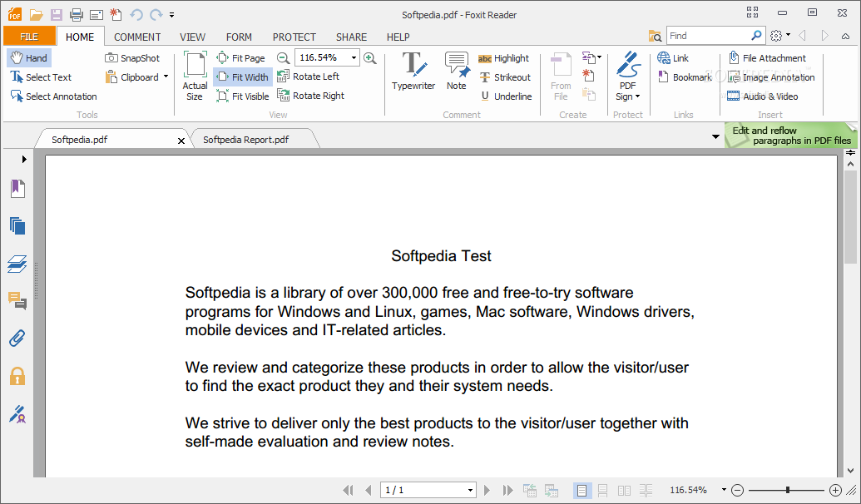Click the zoom out magnifier icon
This screenshot has width=861, height=504.
pos(283,58)
